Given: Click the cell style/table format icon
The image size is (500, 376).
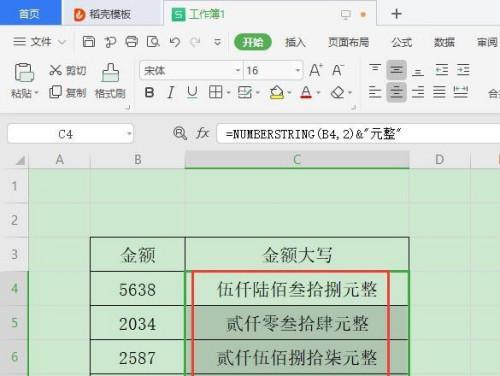Looking at the screenshot, I should [245, 92].
